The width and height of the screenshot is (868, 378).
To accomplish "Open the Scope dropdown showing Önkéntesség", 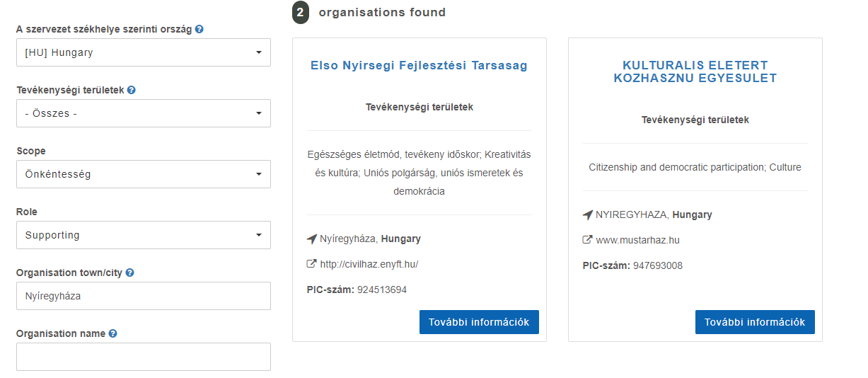I will pyautogui.click(x=143, y=174).
